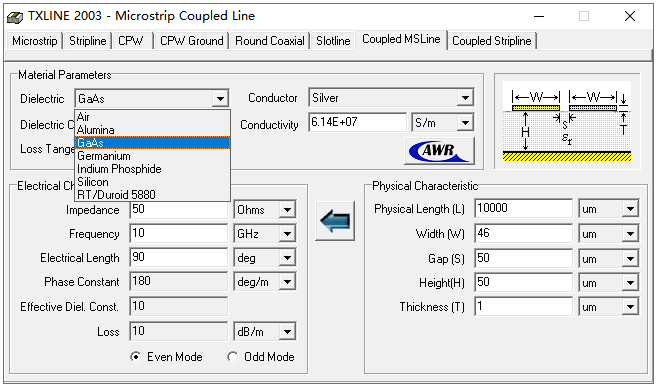Open the Physical Length um unit dropdown

[x=630, y=209]
